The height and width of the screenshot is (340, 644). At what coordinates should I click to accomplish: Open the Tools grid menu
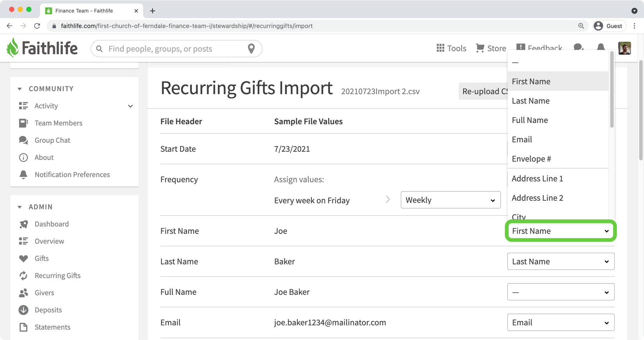click(451, 48)
